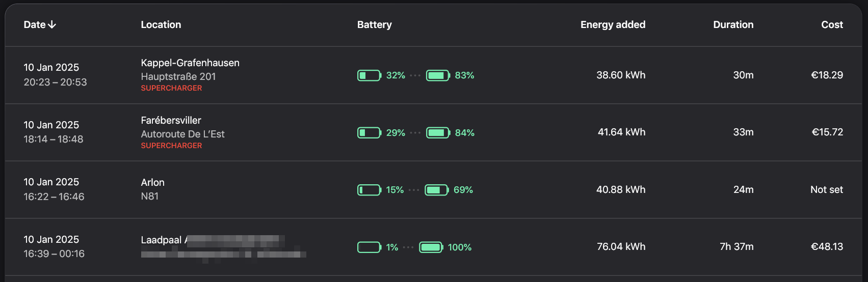Image resolution: width=868 pixels, height=282 pixels.
Task: Set cost for Arlon session 'Not set'
Action: pyautogui.click(x=826, y=189)
